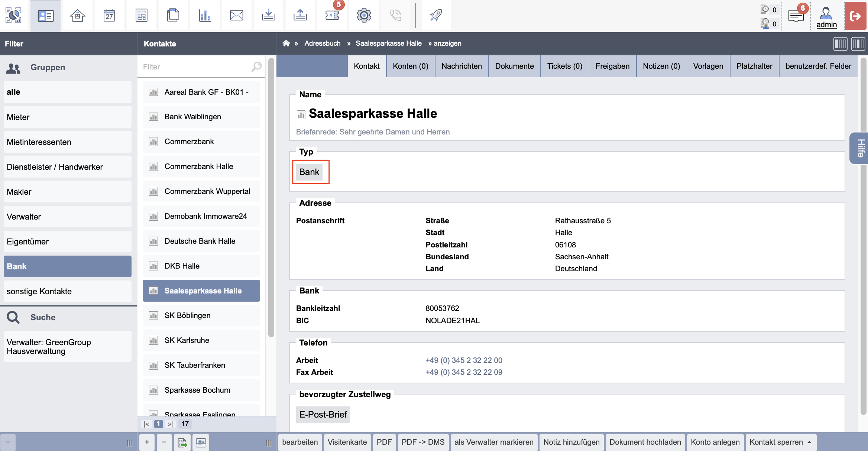Open the properties house icon
Viewport: 868px width, 451px height.
(77, 15)
